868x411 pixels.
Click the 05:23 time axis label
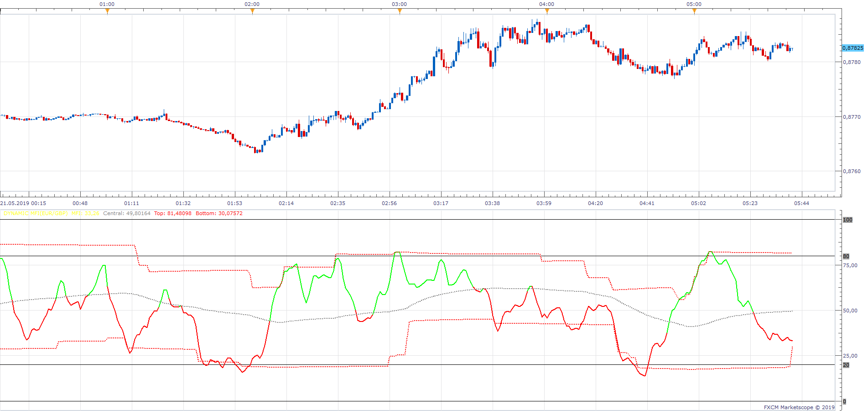pyautogui.click(x=750, y=203)
